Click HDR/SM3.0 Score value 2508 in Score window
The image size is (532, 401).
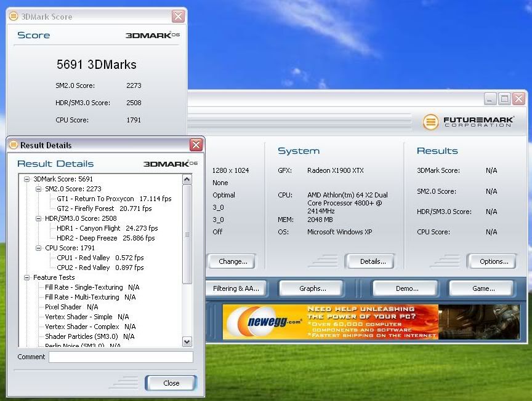(134, 103)
